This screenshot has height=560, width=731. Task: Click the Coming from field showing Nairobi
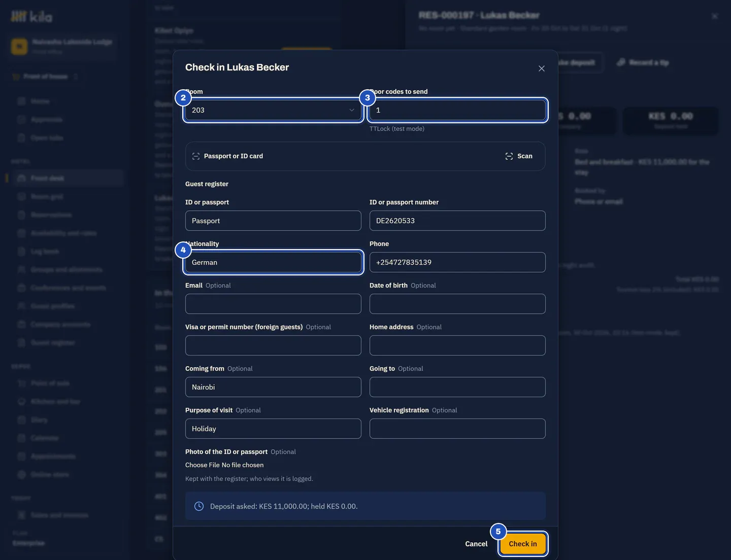[x=273, y=387]
